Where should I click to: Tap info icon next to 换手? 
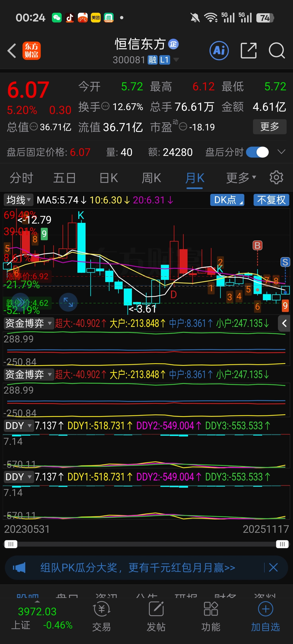(x=105, y=106)
